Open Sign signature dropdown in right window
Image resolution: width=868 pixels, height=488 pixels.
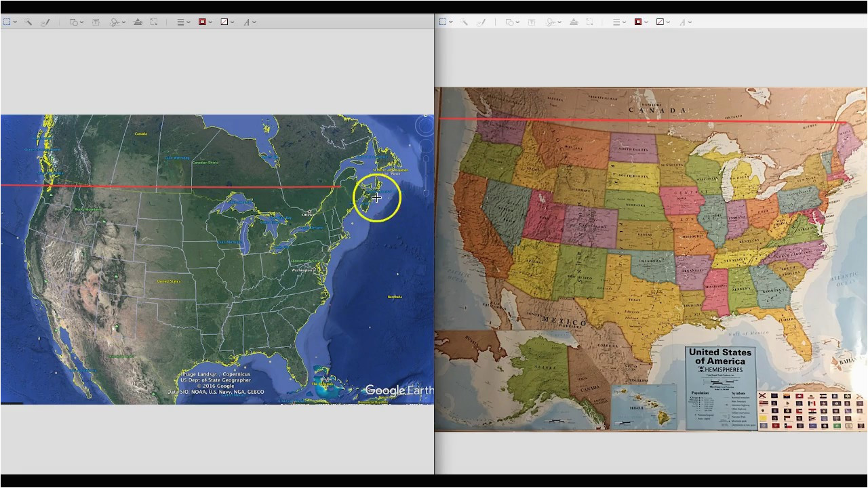point(553,22)
